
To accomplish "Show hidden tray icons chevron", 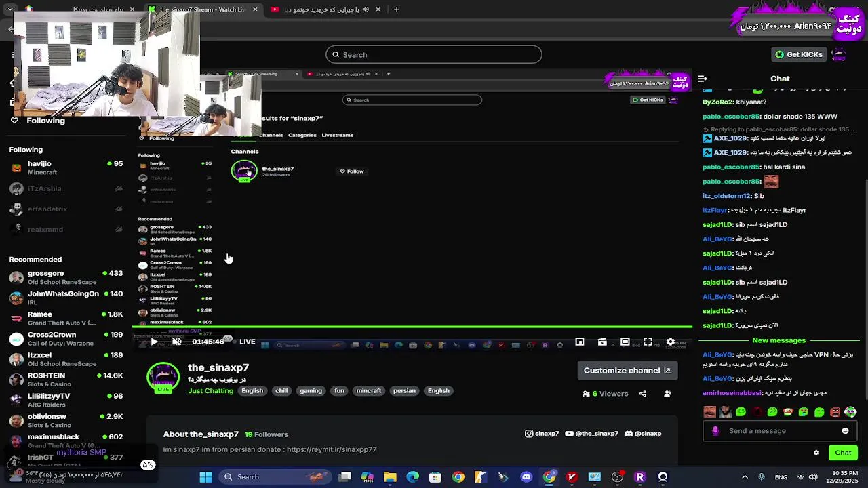I will click(745, 477).
